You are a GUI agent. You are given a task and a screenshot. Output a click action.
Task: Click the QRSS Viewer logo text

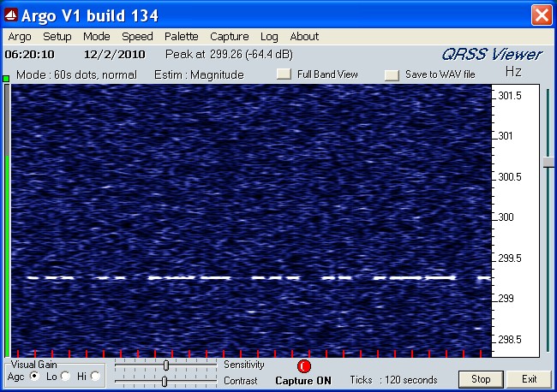[x=492, y=54]
